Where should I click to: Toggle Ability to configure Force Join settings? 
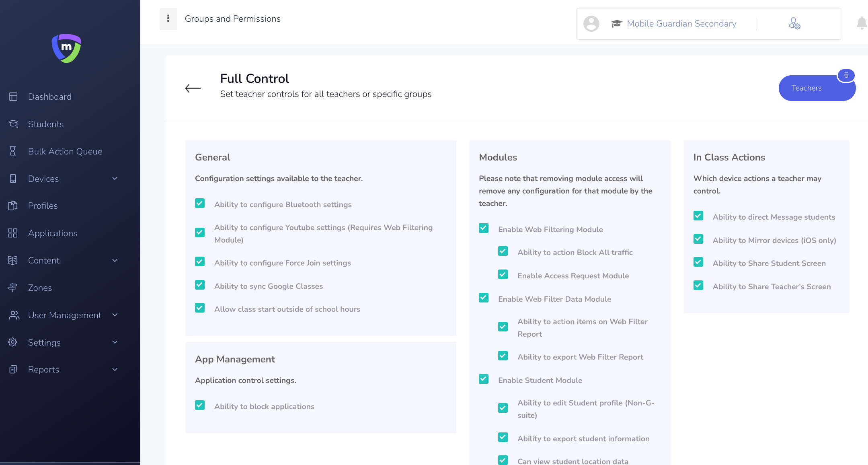coord(200,262)
